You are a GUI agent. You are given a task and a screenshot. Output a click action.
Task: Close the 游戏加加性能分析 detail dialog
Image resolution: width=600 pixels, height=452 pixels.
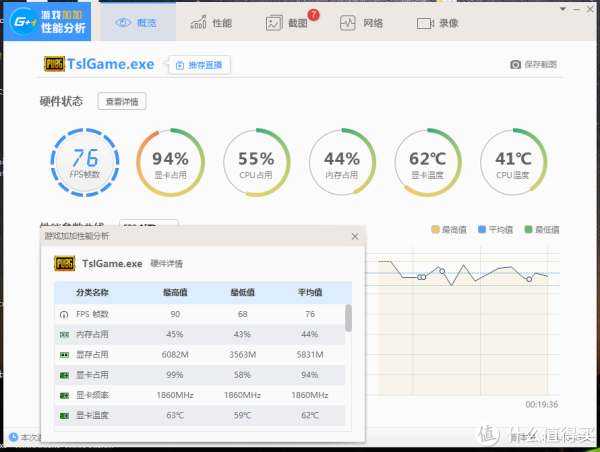click(355, 237)
